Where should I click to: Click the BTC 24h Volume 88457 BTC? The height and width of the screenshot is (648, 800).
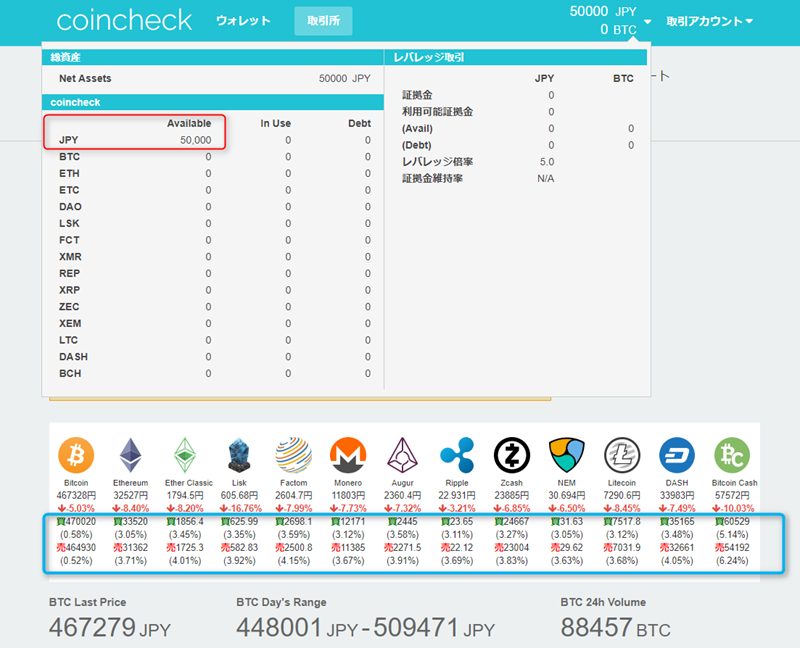pyautogui.click(x=615, y=628)
